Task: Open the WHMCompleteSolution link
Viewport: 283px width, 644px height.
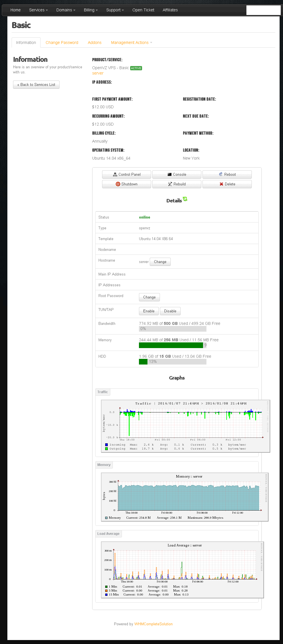Action: (x=153, y=624)
